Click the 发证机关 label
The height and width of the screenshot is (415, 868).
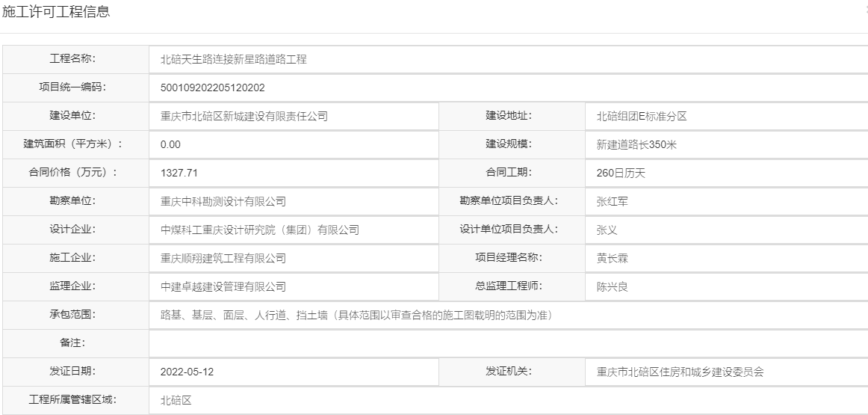pyautogui.click(x=509, y=371)
